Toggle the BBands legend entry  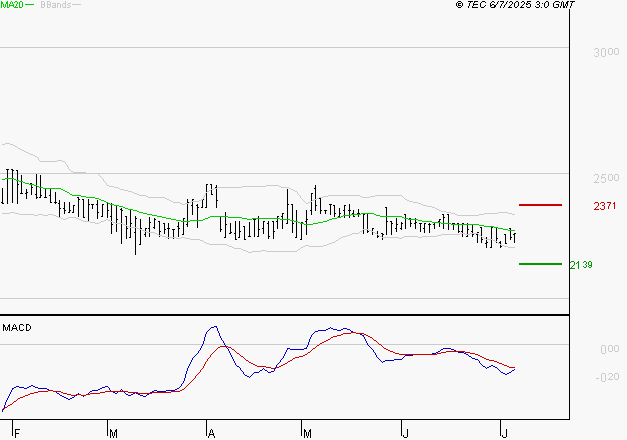pyautogui.click(x=55, y=5)
